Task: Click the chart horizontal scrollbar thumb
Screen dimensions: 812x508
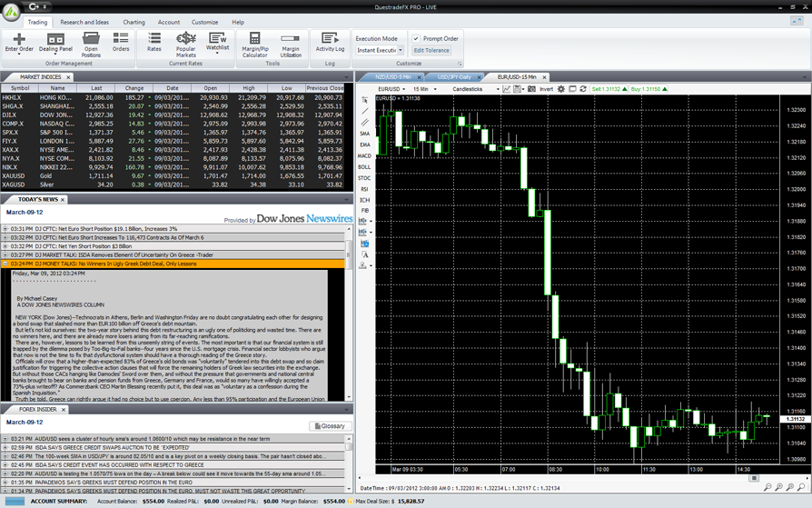Action: pos(755,478)
